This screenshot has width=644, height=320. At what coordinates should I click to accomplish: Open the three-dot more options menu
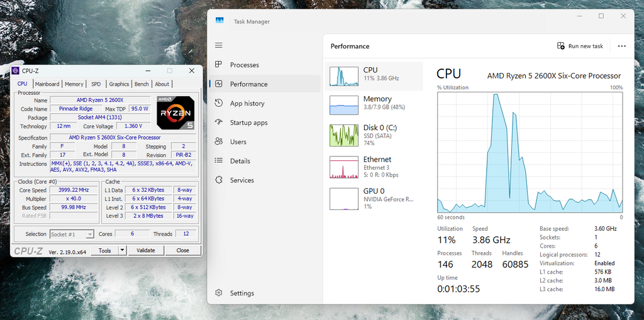pos(621,46)
